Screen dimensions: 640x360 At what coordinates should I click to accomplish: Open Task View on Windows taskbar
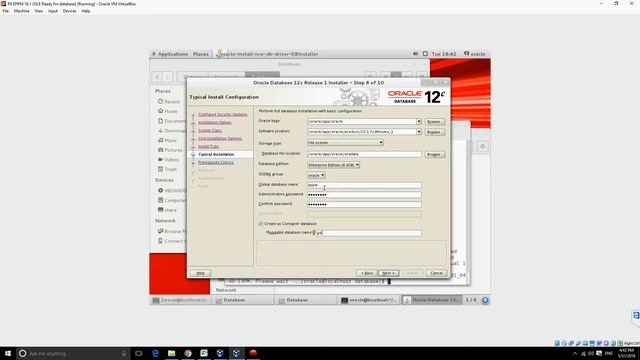point(139,353)
